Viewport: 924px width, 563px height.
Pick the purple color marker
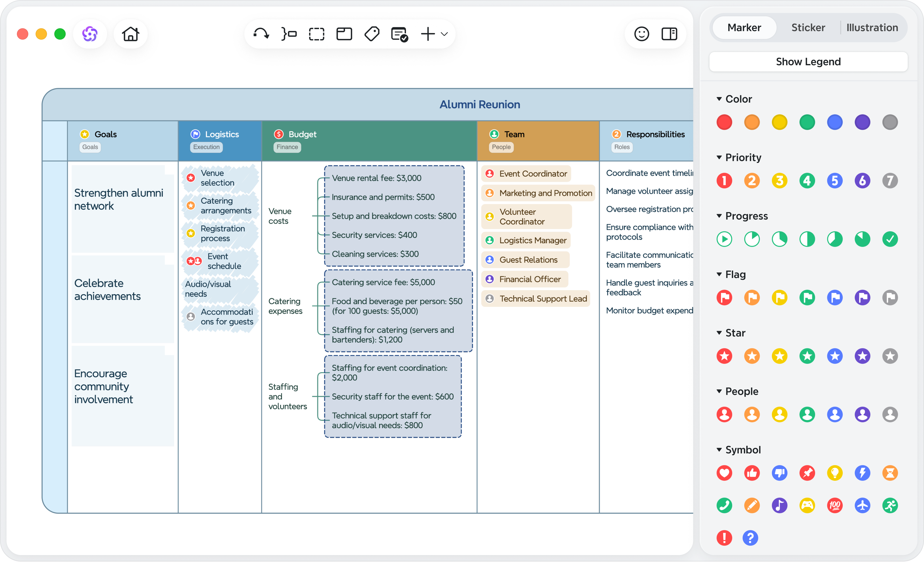click(862, 122)
